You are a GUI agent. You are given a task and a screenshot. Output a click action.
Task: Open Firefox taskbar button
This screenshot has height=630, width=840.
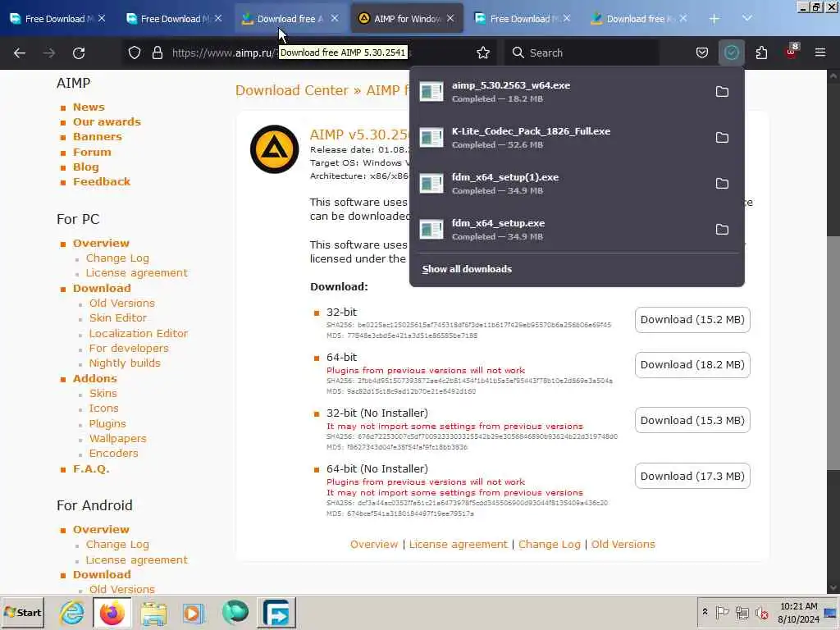112,612
